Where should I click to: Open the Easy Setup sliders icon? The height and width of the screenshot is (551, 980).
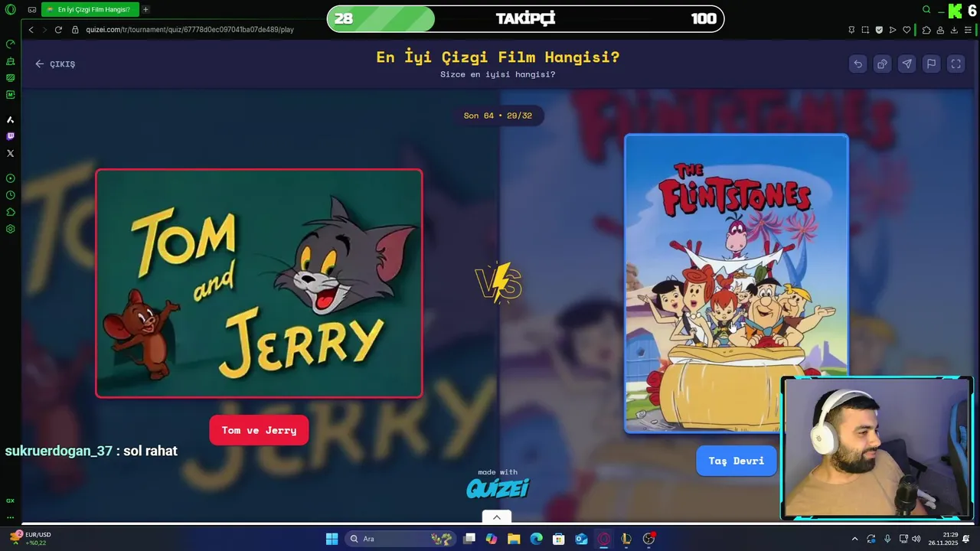[x=968, y=30]
